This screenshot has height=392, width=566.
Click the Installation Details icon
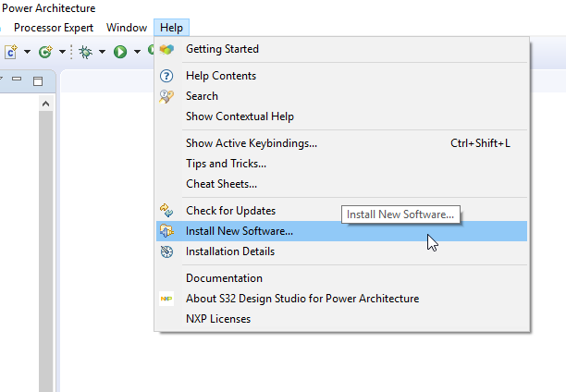[166, 251]
